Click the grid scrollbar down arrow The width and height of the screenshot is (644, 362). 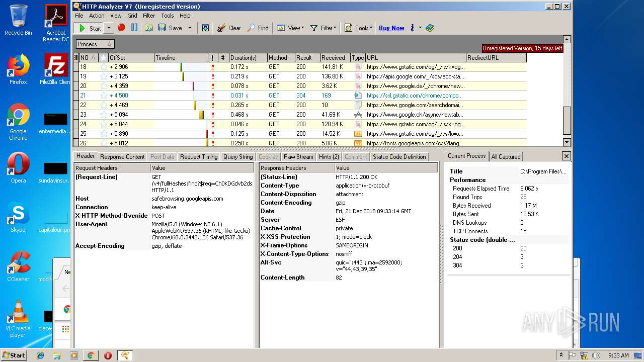click(567, 142)
